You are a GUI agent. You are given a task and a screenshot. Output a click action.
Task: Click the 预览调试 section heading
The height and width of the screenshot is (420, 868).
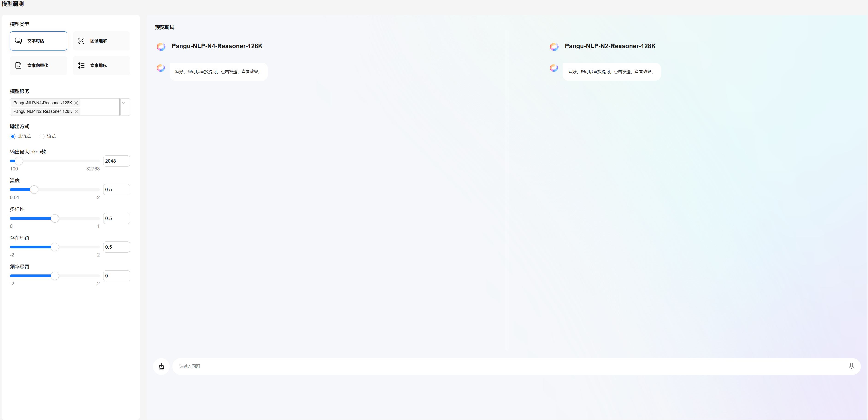165,27
